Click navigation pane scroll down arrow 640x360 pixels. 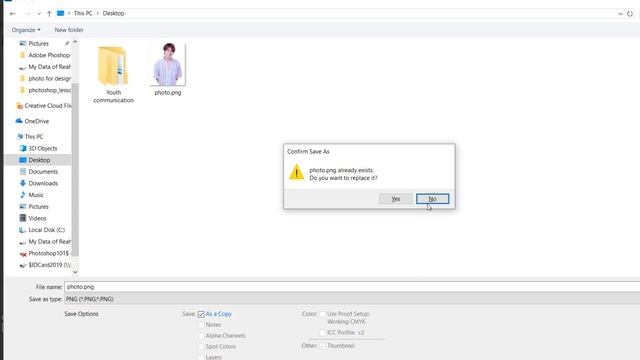75,272
